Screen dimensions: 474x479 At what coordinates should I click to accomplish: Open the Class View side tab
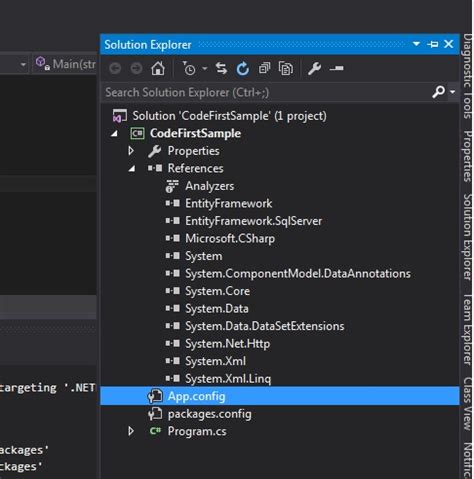(468, 404)
